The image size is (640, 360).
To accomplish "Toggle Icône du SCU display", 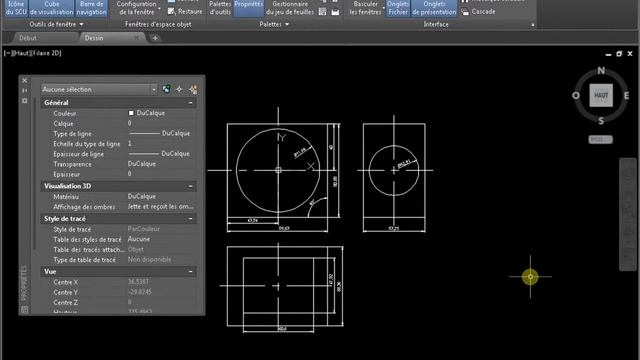I will click(x=16, y=8).
